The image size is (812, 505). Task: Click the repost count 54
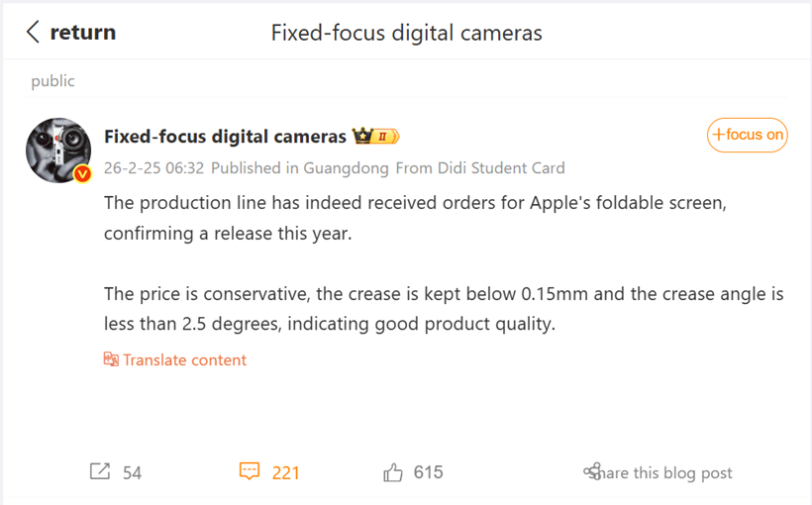pyautogui.click(x=132, y=473)
